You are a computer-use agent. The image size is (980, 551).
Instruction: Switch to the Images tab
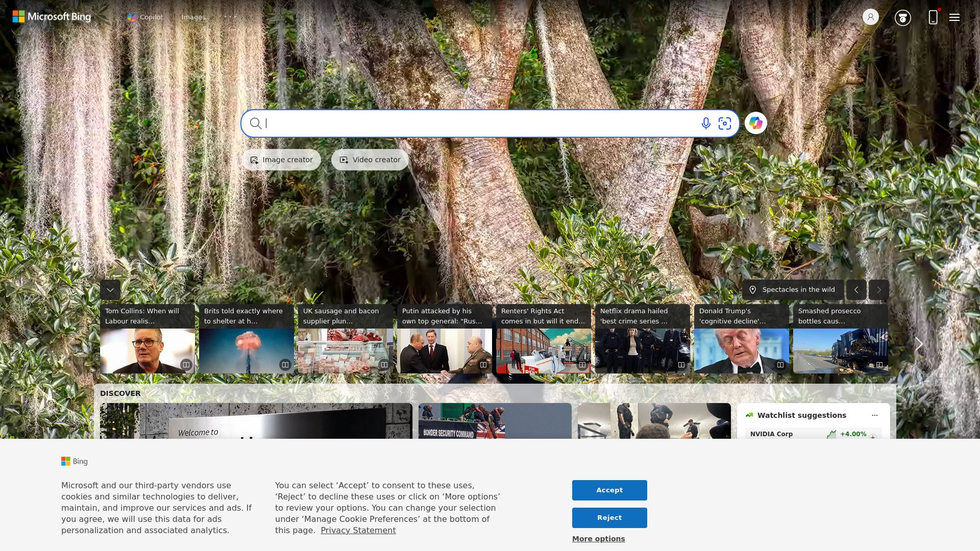point(193,17)
